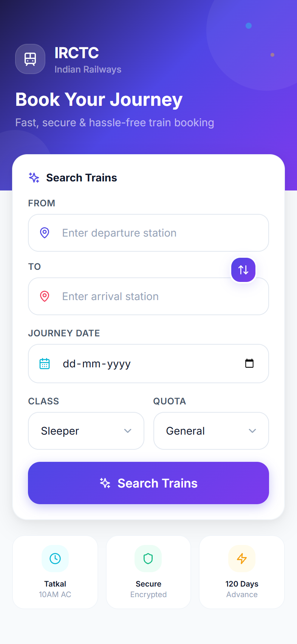Click the departure station input field
The image size is (297, 644).
(148, 233)
